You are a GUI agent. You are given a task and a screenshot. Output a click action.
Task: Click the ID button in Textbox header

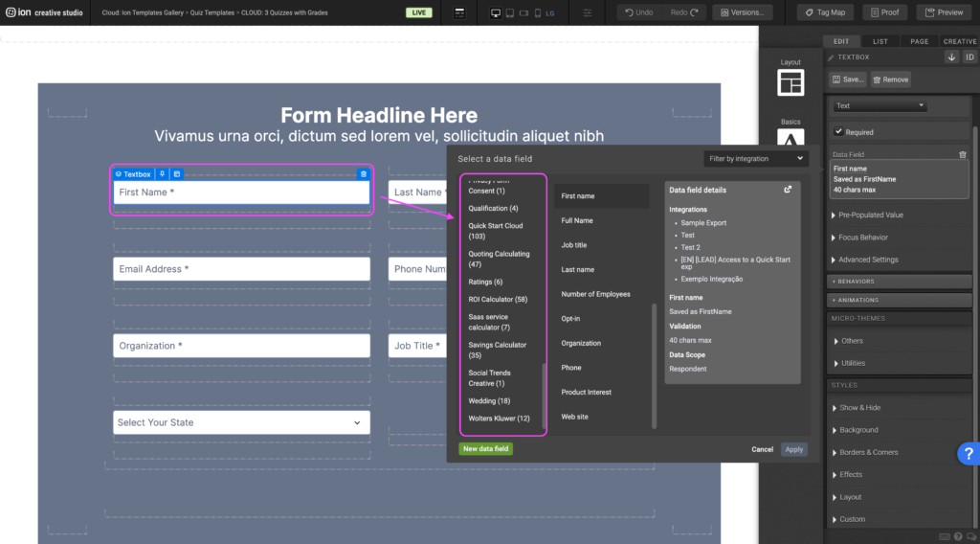(969, 57)
